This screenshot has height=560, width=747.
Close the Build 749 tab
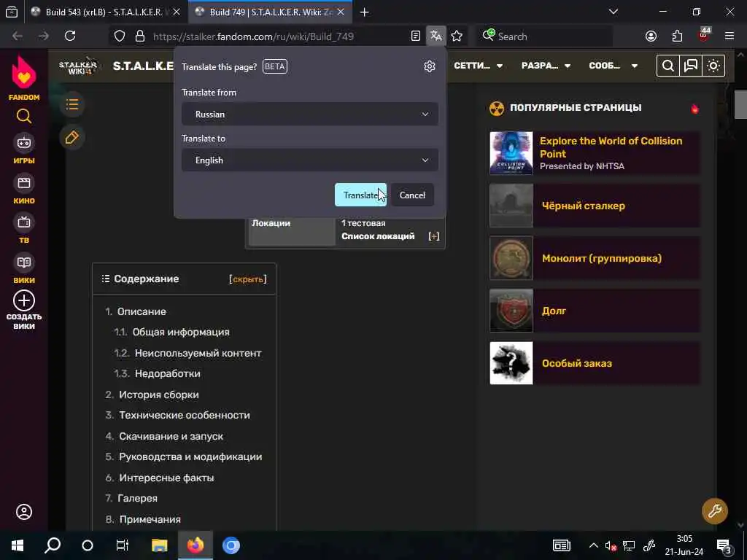(341, 12)
